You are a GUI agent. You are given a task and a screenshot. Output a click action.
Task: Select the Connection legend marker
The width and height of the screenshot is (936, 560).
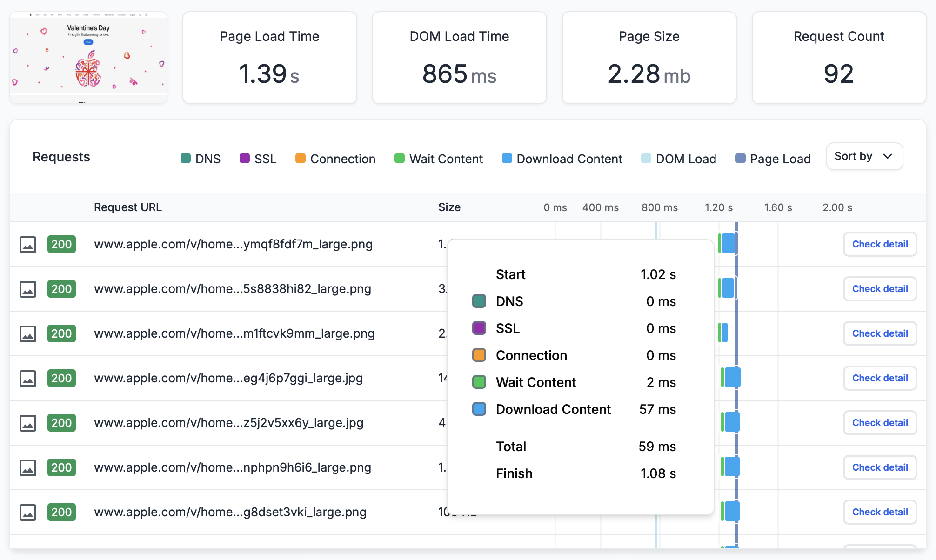[300, 159]
